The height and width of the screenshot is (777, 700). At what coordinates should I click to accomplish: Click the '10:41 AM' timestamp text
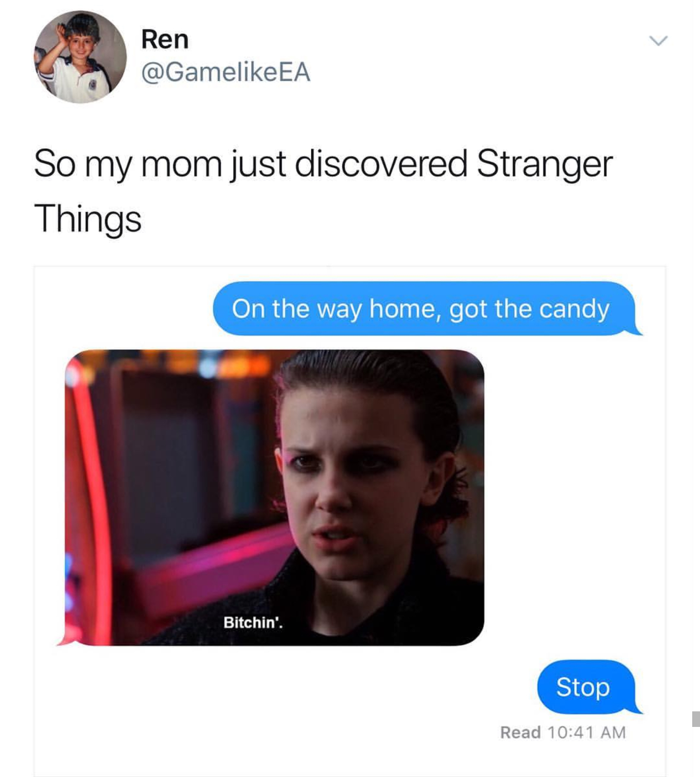pos(587,732)
